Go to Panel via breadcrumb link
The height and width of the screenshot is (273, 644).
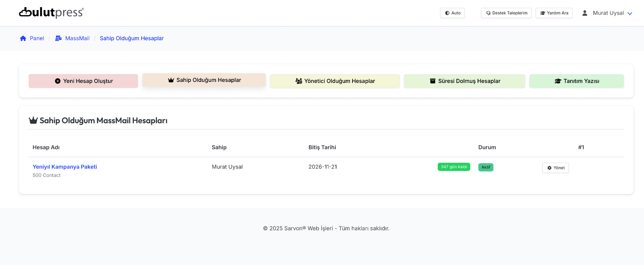coord(37,38)
